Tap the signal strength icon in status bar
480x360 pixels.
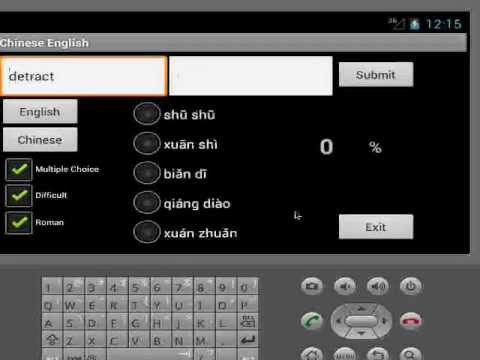click(397, 24)
